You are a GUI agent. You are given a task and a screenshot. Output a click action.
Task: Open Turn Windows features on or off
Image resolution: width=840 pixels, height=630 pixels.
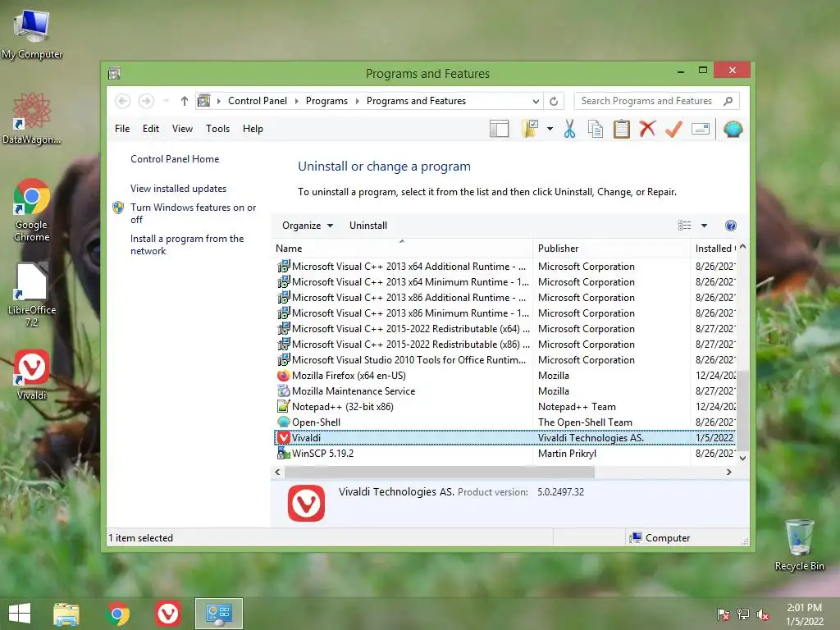coord(193,213)
